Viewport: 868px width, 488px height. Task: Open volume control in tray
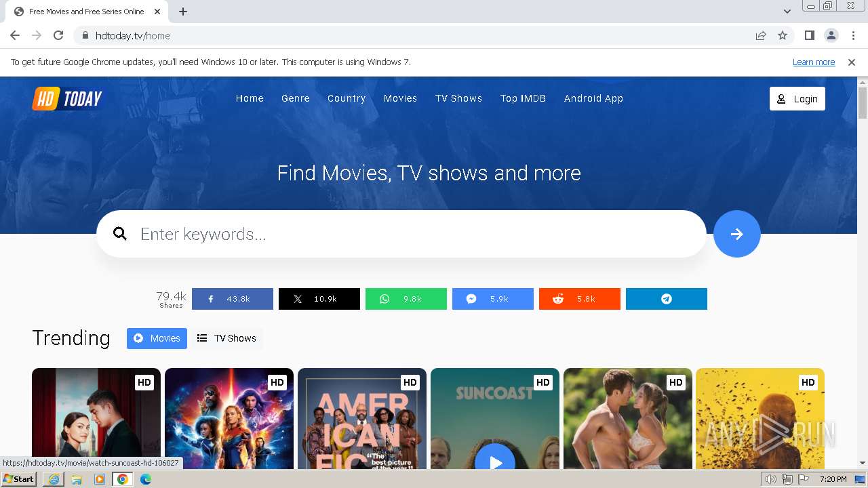click(771, 479)
